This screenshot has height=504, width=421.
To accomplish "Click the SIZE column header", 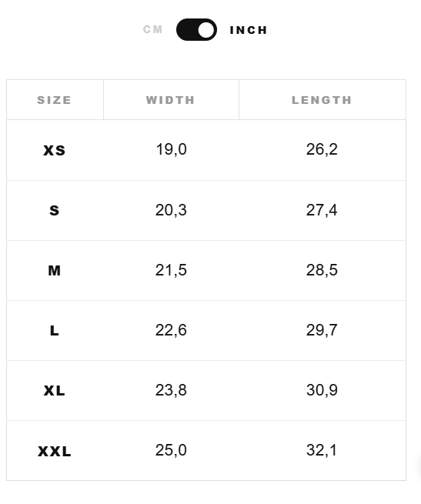I will pyautogui.click(x=54, y=100).
